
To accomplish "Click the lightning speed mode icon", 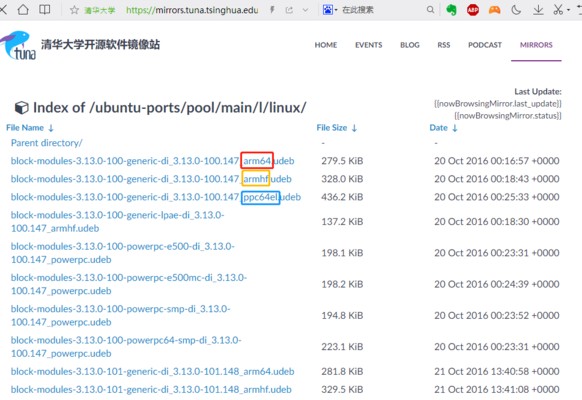I will (272, 10).
